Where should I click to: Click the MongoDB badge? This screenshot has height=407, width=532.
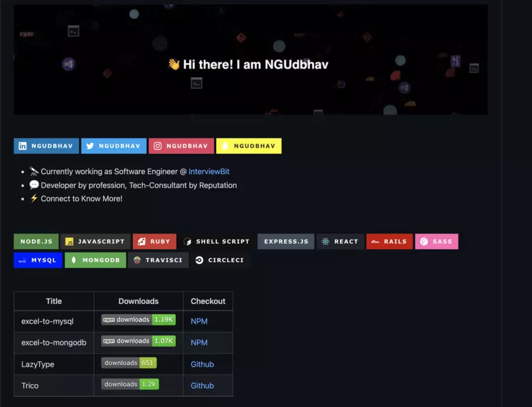click(x=95, y=260)
